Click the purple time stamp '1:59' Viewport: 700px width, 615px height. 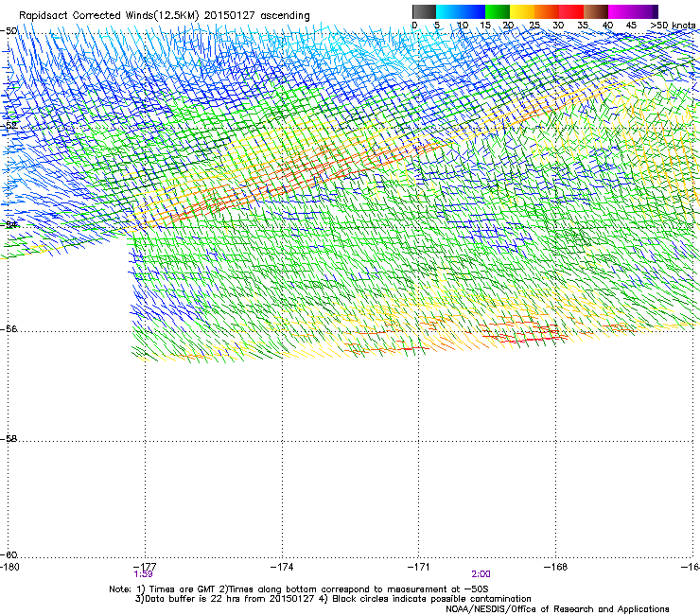click(x=143, y=574)
